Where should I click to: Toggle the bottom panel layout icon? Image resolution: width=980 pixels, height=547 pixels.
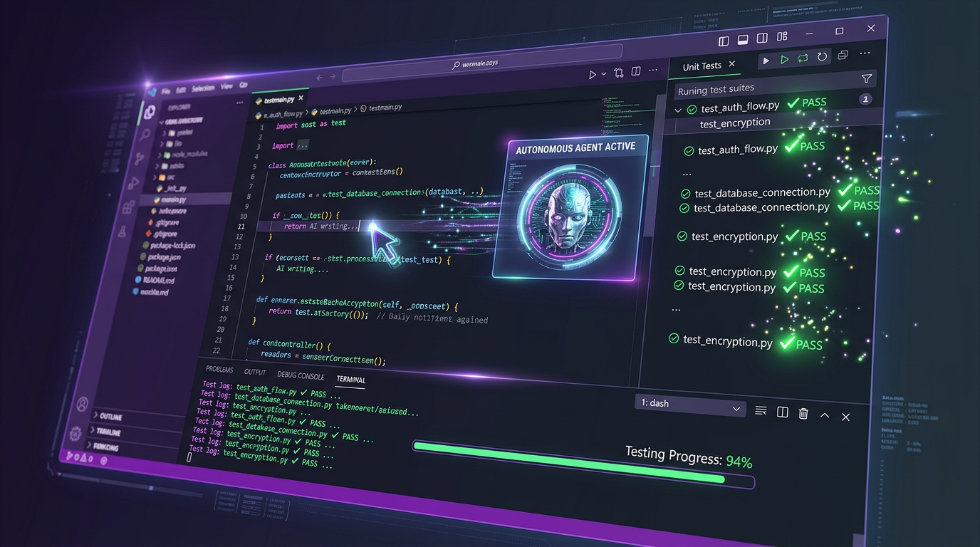tap(743, 40)
